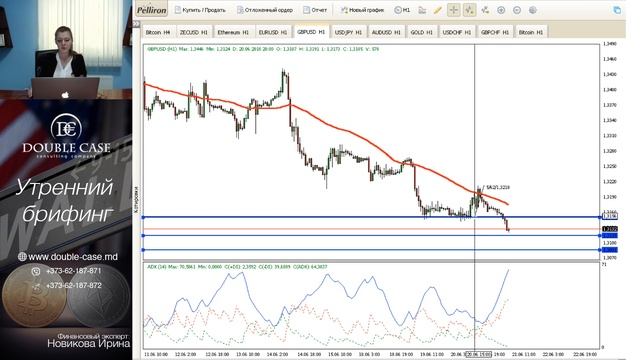
Task: Click phone number +373-62-187-872
Action: click(73, 285)
